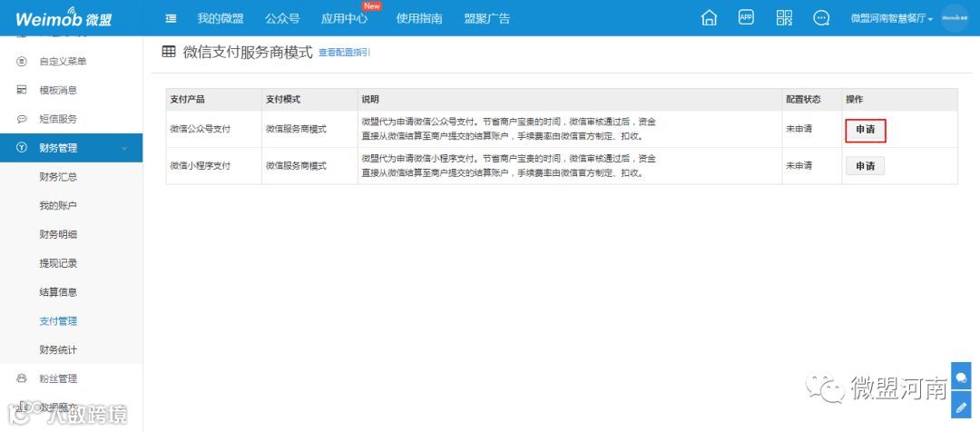The image size is (980, 432).
Task: Click 申请 for 微信公众号支付
Action: coord(866,130)
